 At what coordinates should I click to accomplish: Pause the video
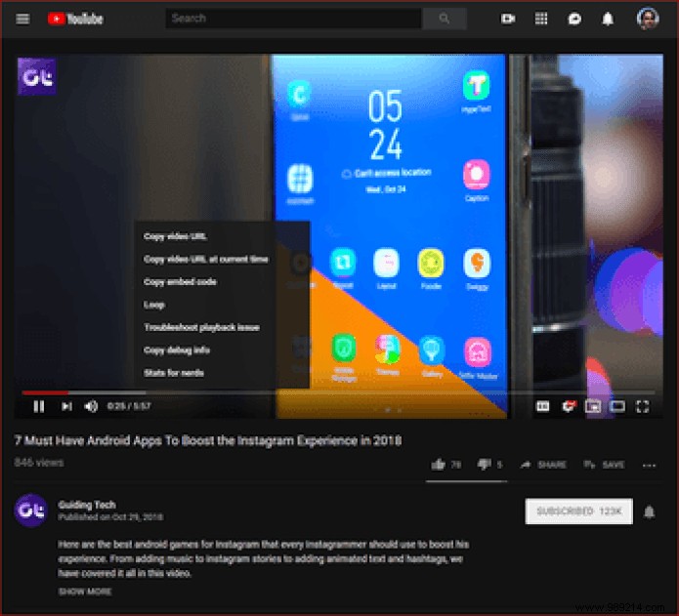click(x=39, y=407)
